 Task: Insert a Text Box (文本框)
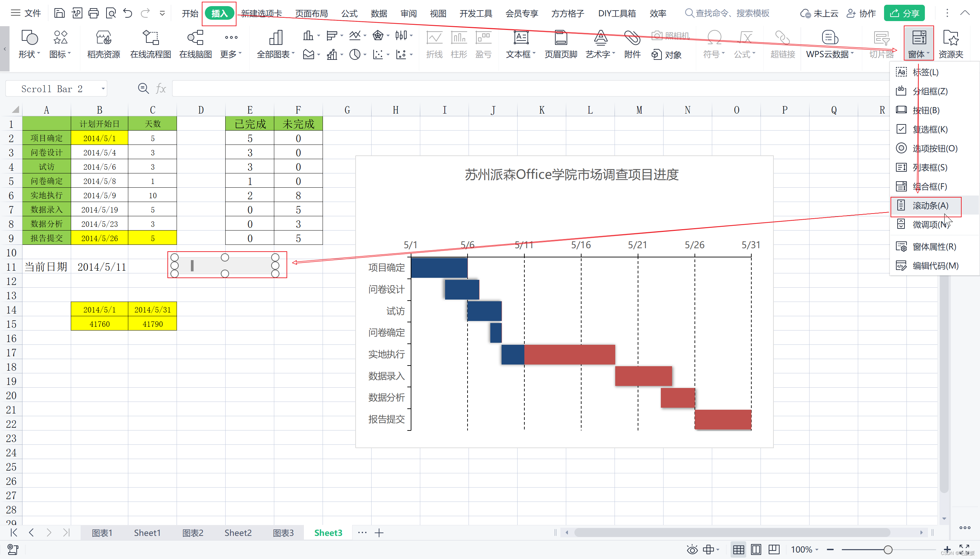pyautogui.click(x=521, y=38)
